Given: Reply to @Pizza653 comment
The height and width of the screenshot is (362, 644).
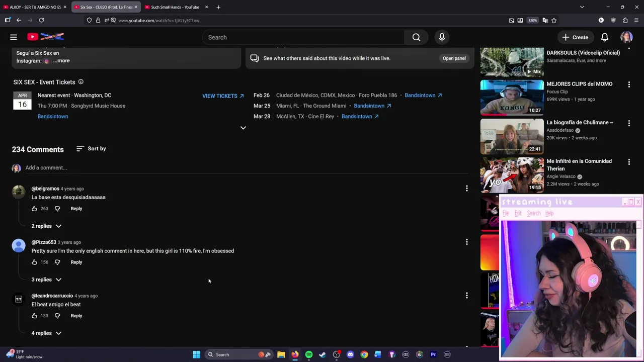Looking at the screenshot, I should [76, 262].
